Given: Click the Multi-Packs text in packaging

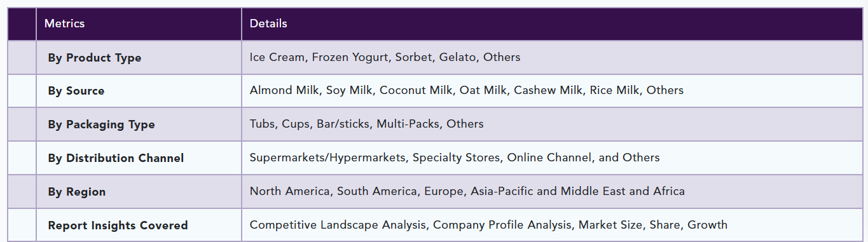Looking at the screenshot, I should click(408, 124).
